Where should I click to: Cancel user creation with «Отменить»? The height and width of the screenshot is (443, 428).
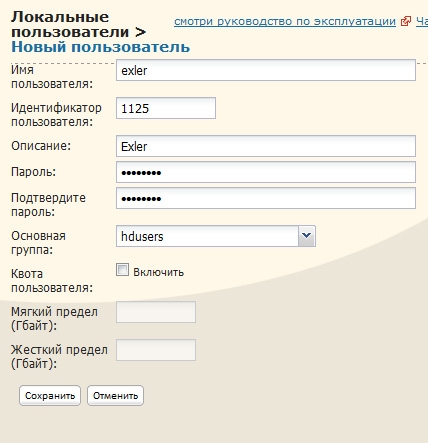click(x=115, y=396)
